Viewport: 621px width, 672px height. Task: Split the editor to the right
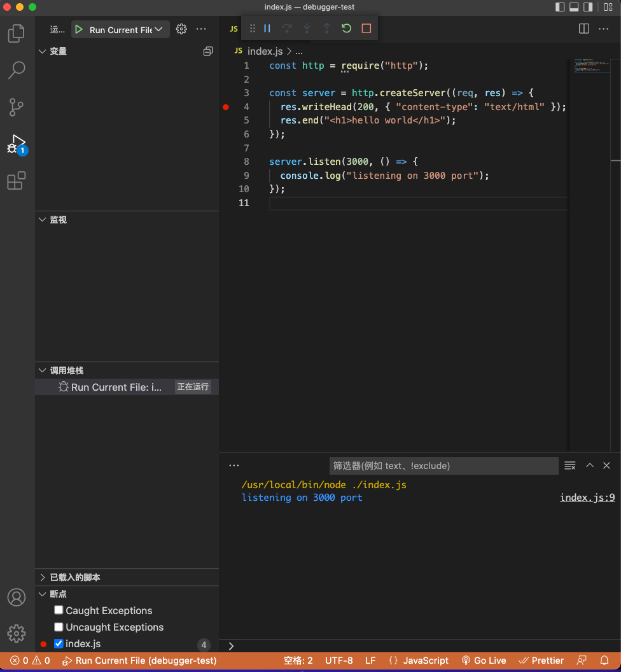click(583, 29)
